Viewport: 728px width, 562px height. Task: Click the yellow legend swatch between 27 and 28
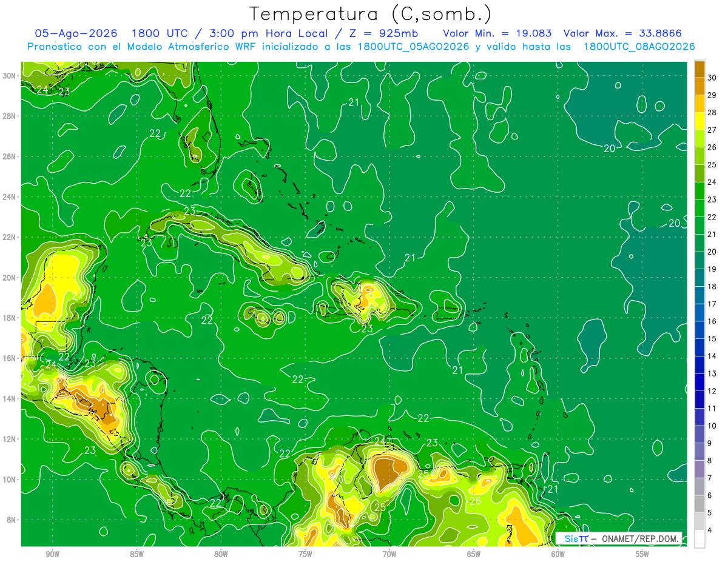[x=699, y=121]
